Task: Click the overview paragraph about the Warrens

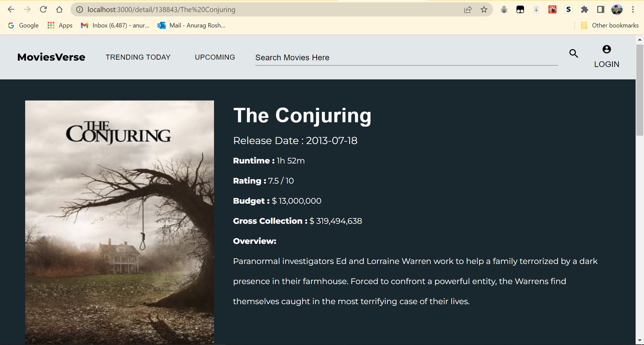Action: [415, 281]
